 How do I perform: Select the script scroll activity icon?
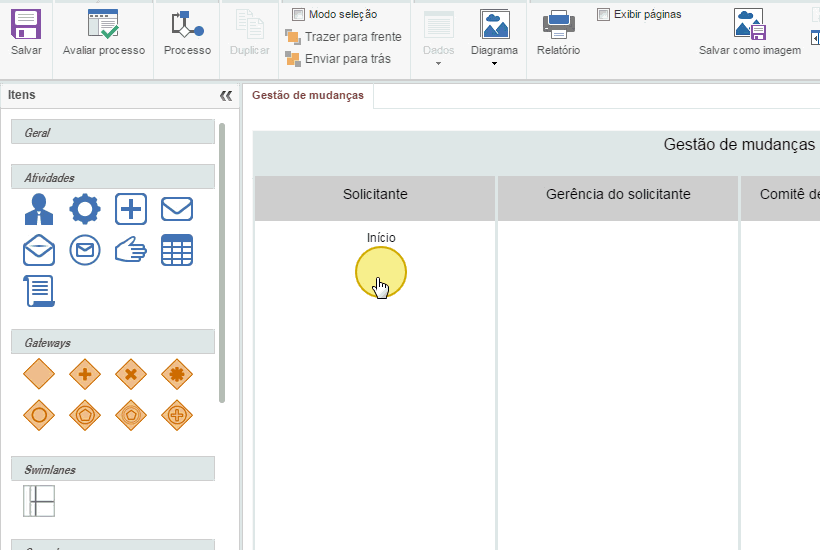[39, 291]
